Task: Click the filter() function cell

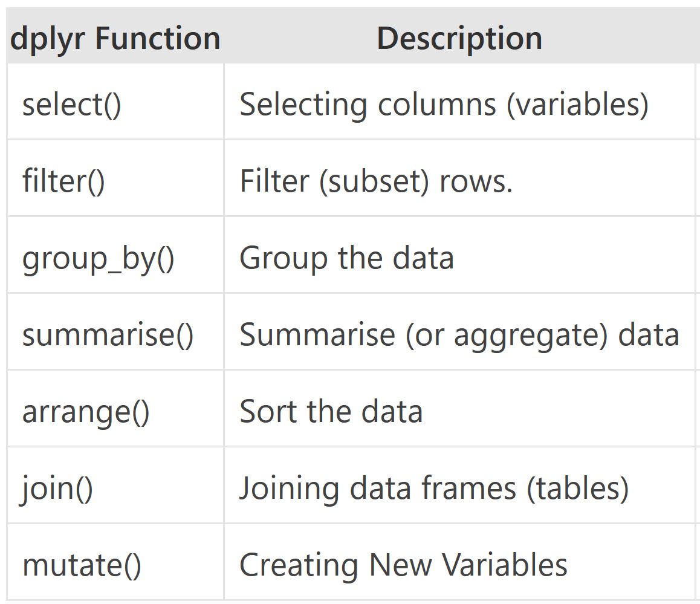Action: 63,181
